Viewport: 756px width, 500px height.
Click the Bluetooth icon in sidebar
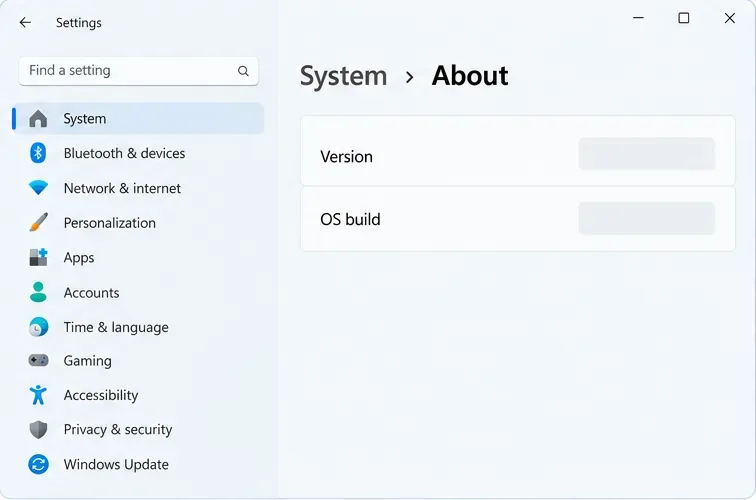(x=38, y=153)
